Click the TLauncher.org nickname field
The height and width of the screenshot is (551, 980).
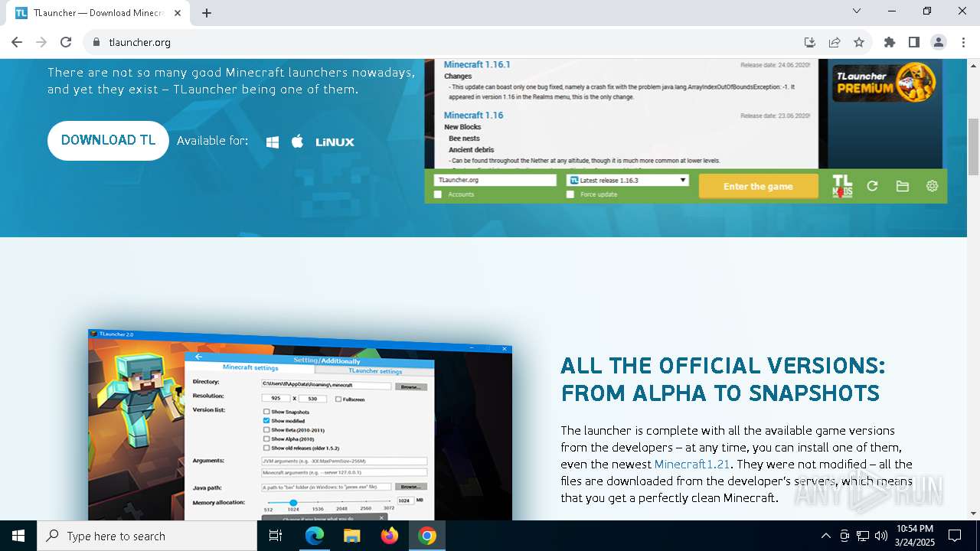(x=495, y=180)
